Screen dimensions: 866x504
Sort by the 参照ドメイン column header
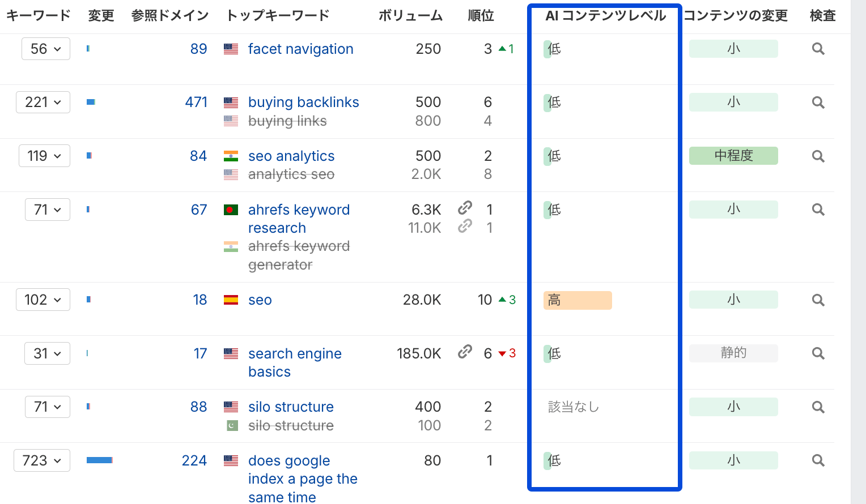point(170,16)
